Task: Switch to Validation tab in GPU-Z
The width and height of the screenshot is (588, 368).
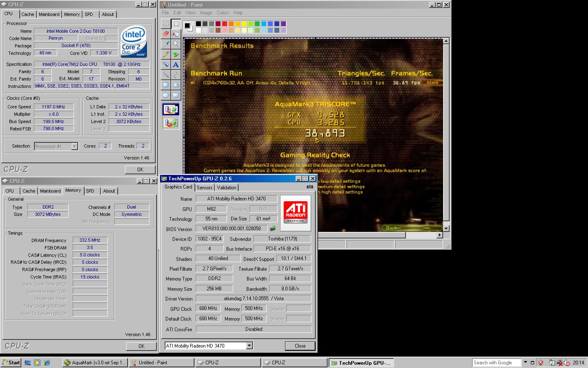Action: 227,187
